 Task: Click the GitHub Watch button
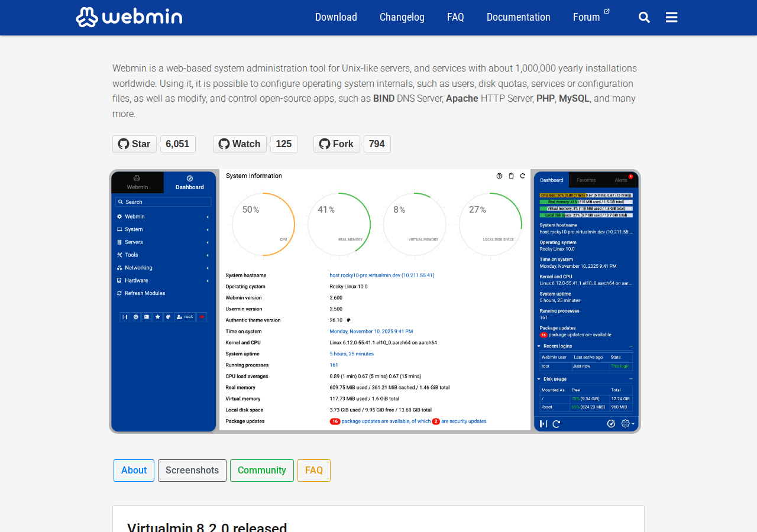[240, 144]
